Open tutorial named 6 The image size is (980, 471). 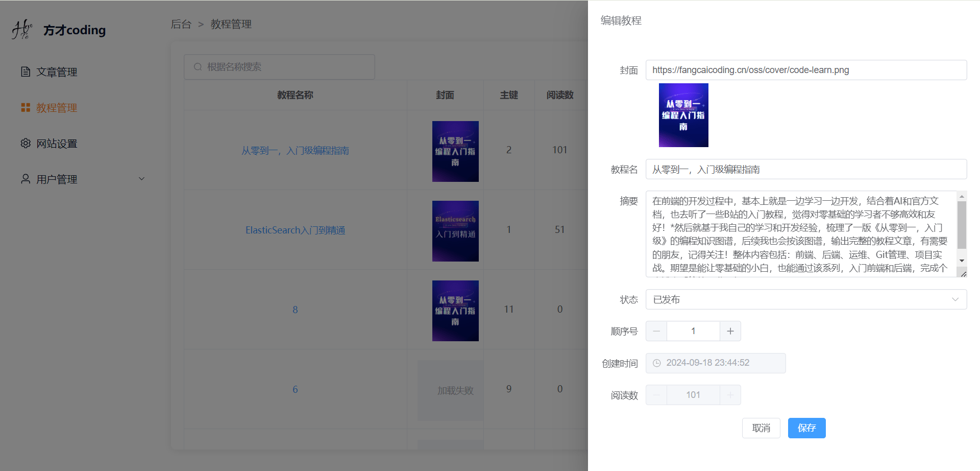(x=295, y=389)
